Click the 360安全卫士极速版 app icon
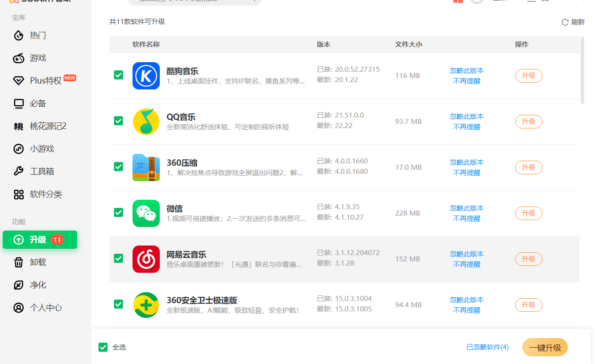 [146, 305]
